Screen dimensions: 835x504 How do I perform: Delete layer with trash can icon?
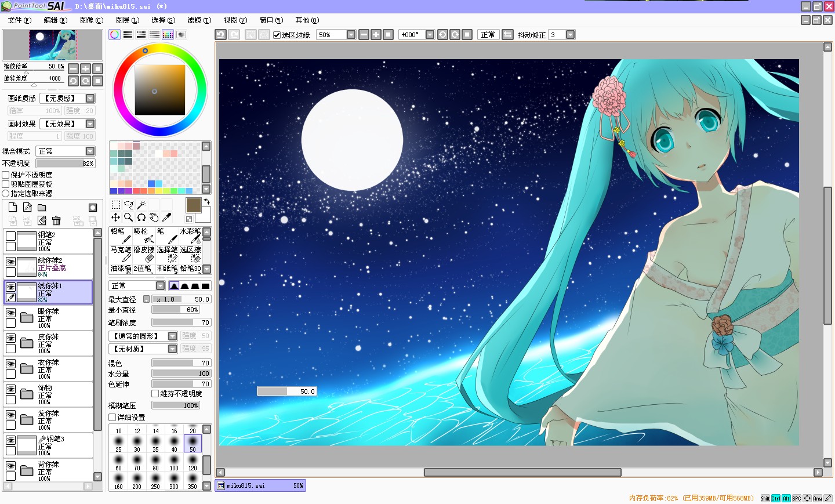(56, 220)
